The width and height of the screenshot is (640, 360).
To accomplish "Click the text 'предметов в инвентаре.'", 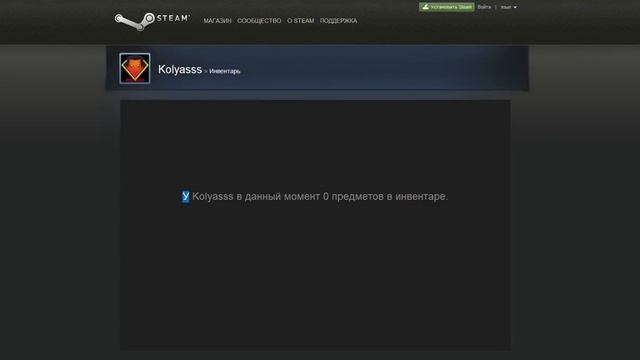I will pyautogui.click(x=389, y=196).
